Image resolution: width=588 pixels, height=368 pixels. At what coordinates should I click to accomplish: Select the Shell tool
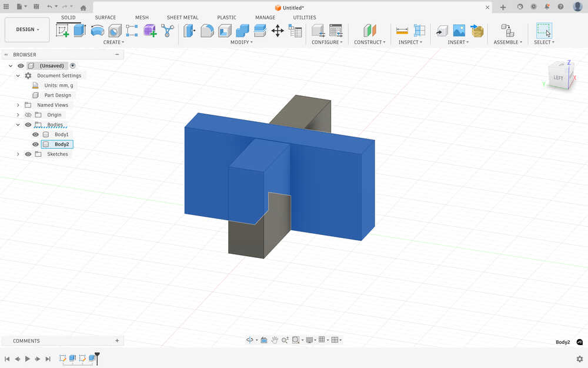[225, 31]
